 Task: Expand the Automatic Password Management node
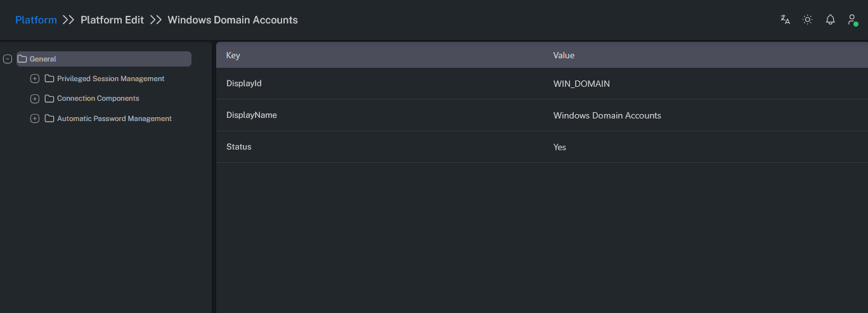coord(35,118)
